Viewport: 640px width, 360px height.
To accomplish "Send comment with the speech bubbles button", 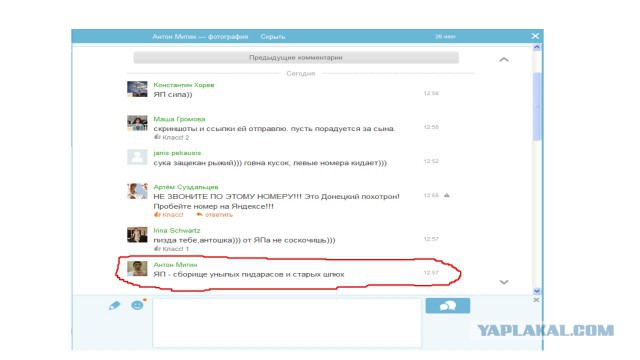I will [448, 305].
